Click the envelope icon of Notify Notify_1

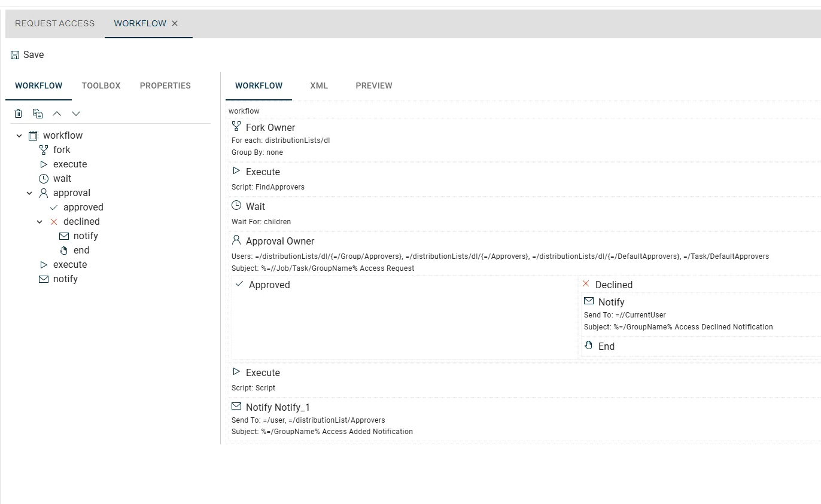point(236,407)
